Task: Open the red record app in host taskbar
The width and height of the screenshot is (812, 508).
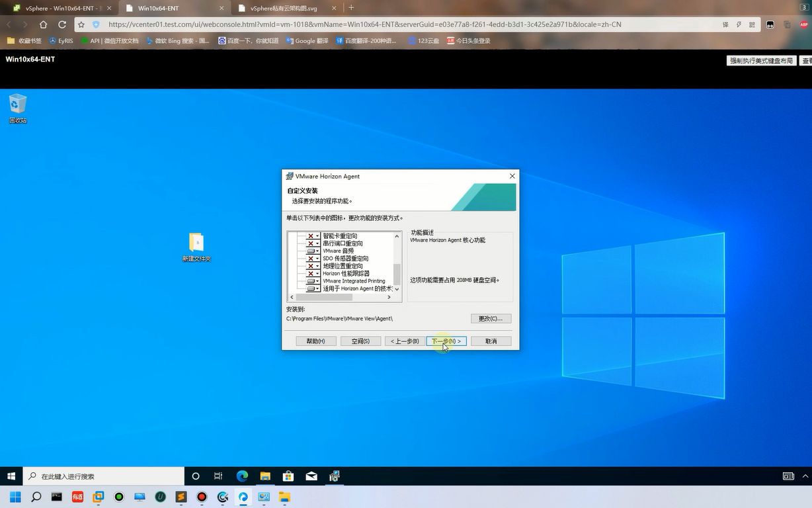Action: point(202,497)
